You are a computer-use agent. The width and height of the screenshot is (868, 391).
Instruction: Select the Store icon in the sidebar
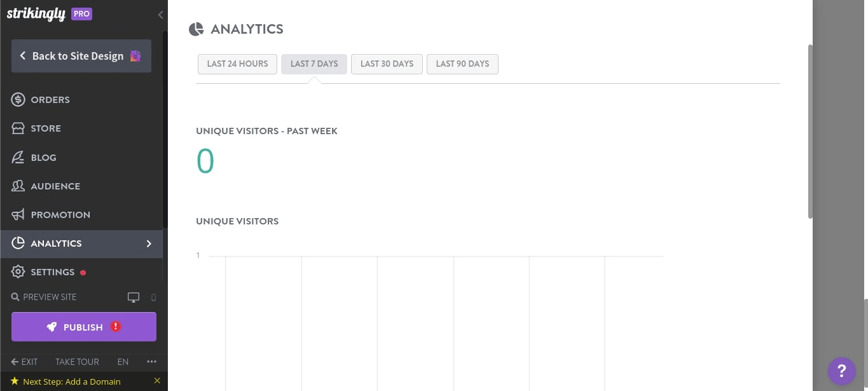click(18, 128)
